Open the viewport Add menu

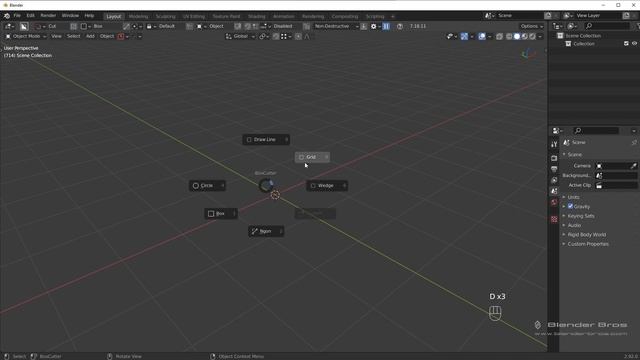pyautogui.click(x=90, y=36)
